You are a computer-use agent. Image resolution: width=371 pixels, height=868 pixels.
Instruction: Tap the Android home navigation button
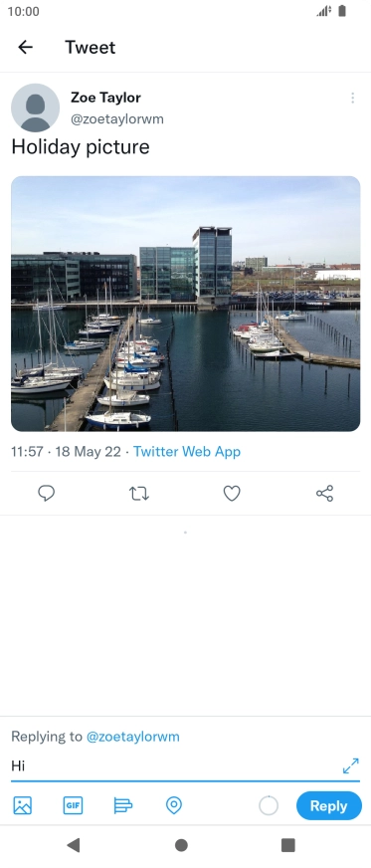click(x=181, y=845)
